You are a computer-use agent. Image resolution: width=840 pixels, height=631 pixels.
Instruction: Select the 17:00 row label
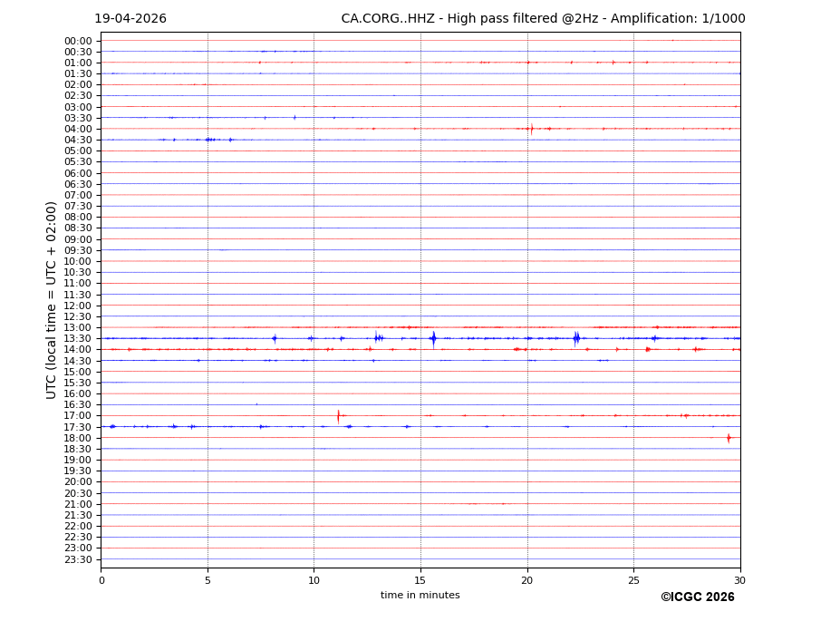(x=77, y=416)
